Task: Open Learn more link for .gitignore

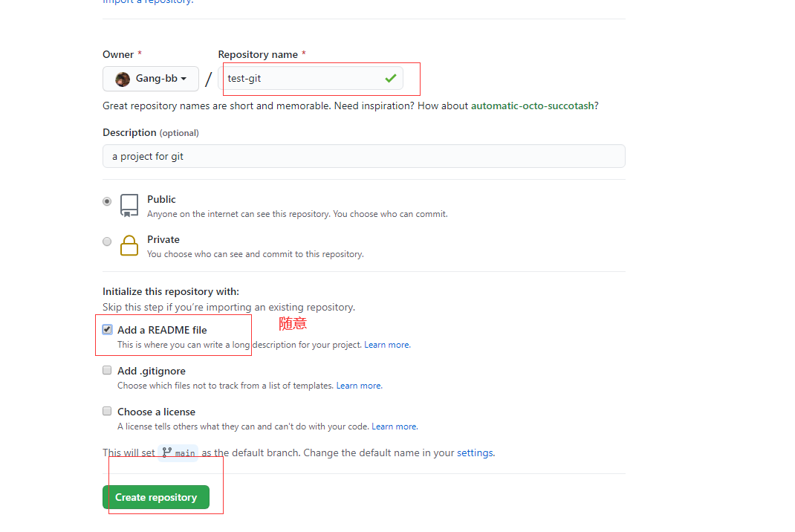Action: click(359, 386)
